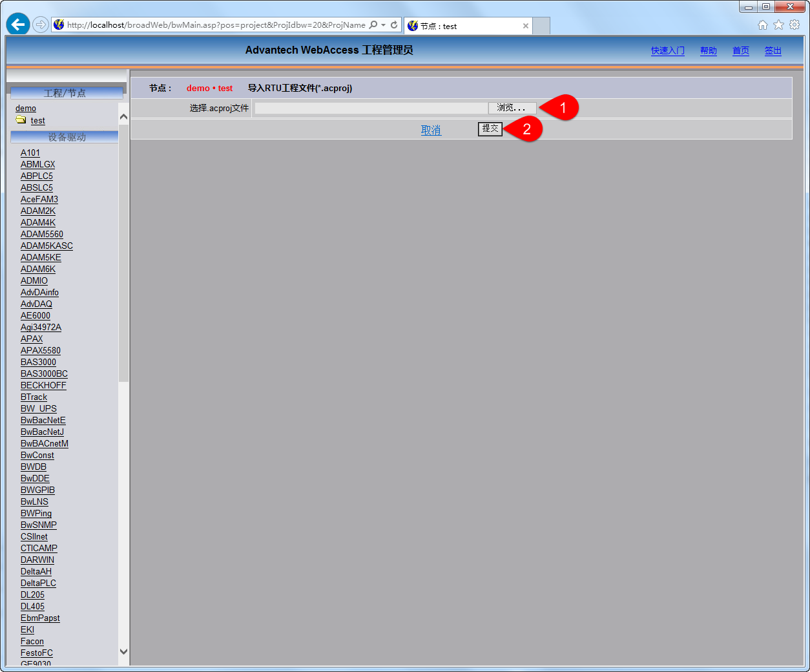Viewport: 810px width, 672px height.
Task: Click the test node folder icon
Action: 21,120
